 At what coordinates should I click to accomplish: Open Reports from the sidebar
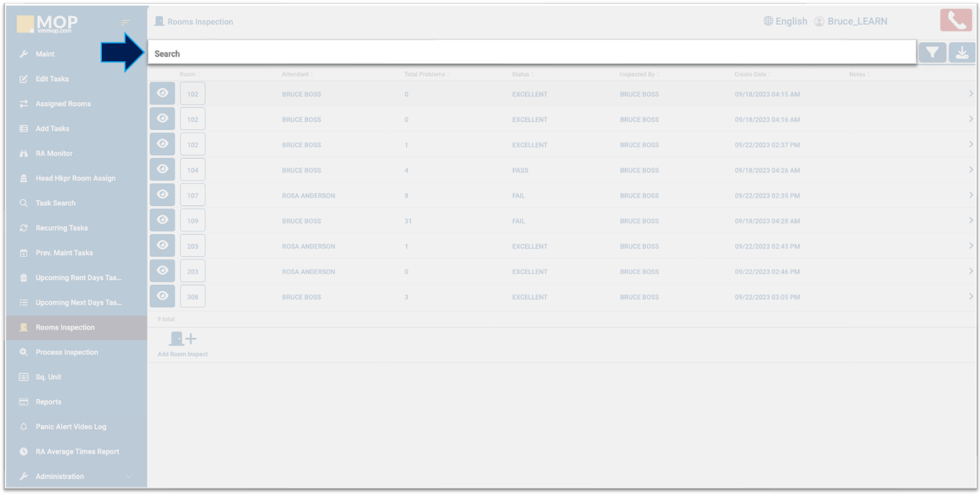(48, 402)
